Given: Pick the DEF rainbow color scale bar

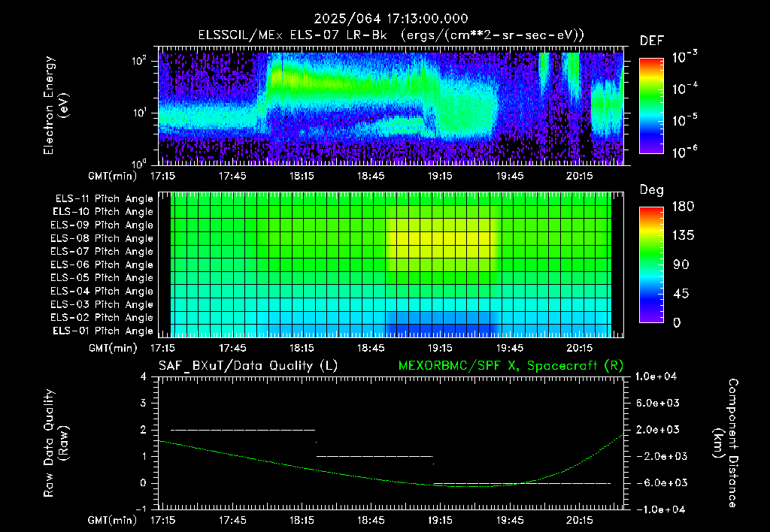Looking at the screenshot, I should click(651, 105).
